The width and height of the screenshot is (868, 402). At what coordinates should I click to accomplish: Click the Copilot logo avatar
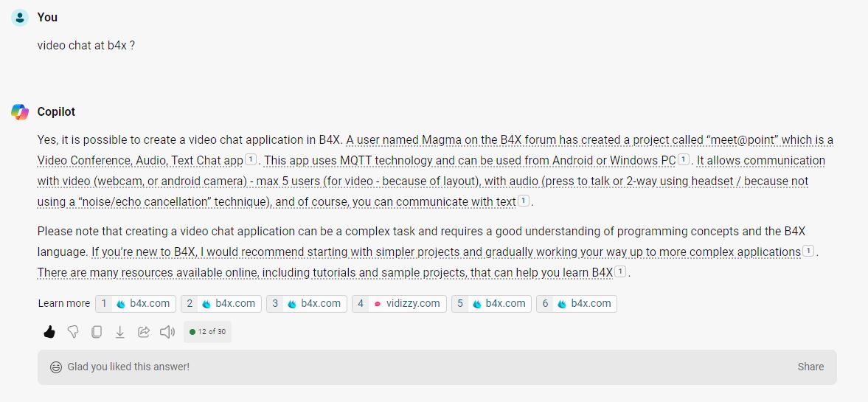point(20,112)
